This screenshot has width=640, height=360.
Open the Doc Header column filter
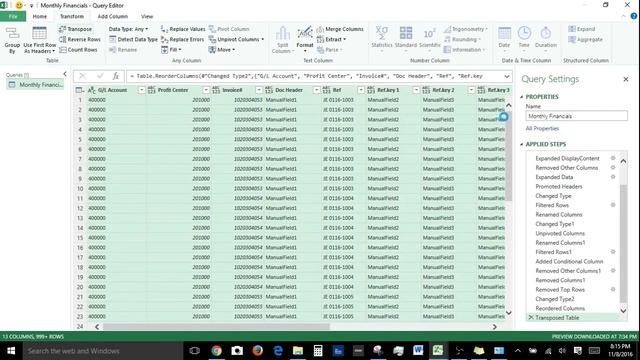[x=316, y=90]
